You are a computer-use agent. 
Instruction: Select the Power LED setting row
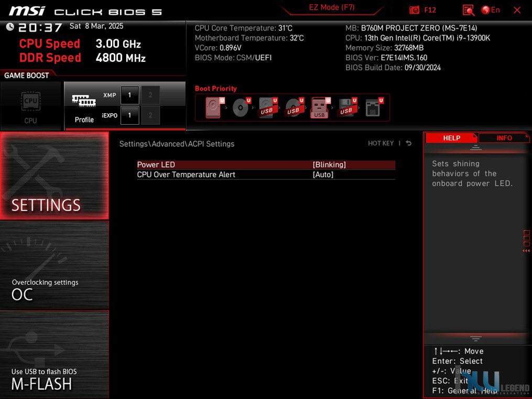click(266, 165)
